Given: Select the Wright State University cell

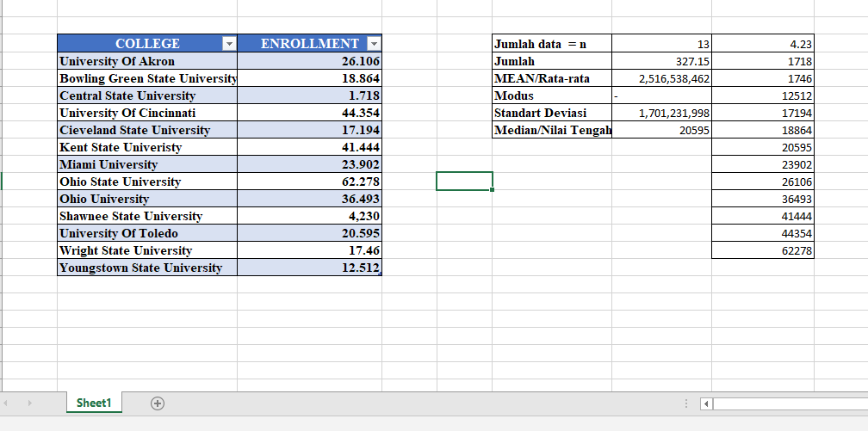Looking at the screenshot, I should point(147,249).
